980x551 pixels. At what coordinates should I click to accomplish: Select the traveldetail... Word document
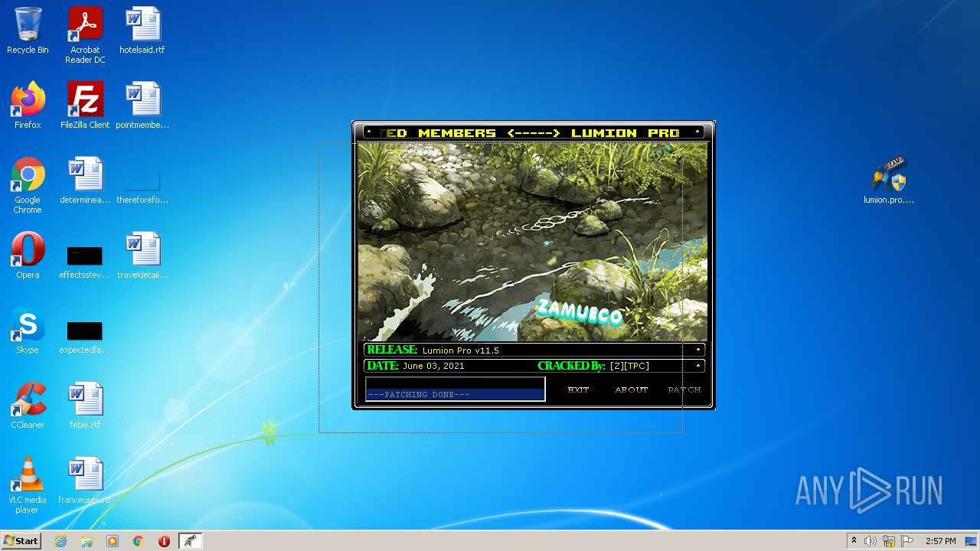(142, 256)
